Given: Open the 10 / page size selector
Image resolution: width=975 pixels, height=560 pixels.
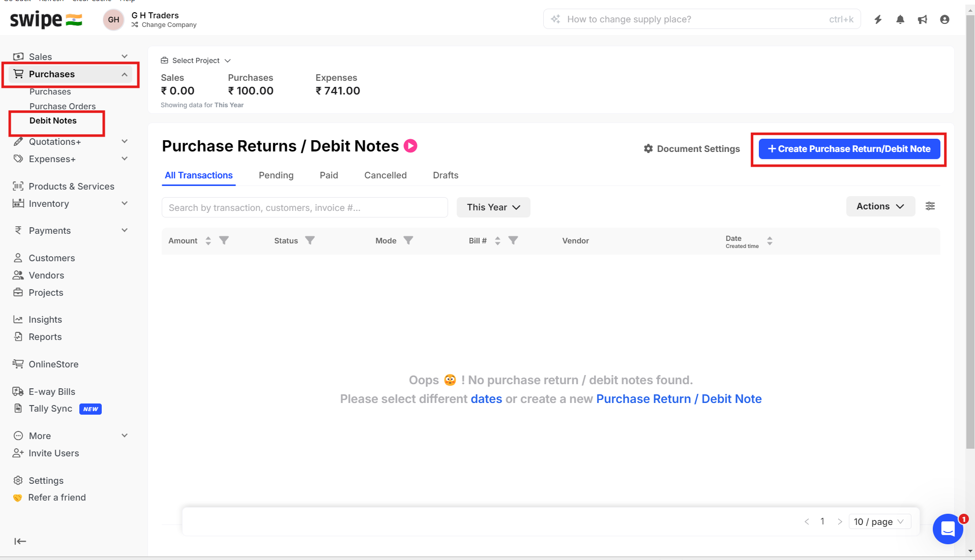Looking at the screenshot, I should 879,522.
